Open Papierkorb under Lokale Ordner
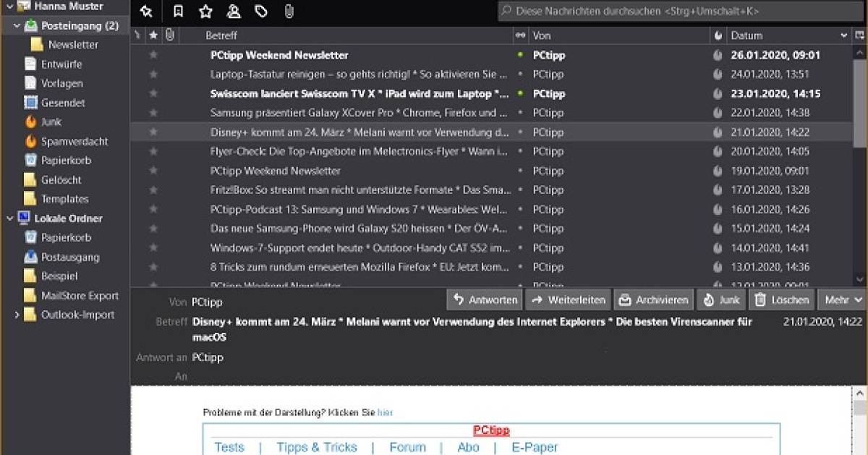This screenshot has width=868, height=455. tap(66, 237)
